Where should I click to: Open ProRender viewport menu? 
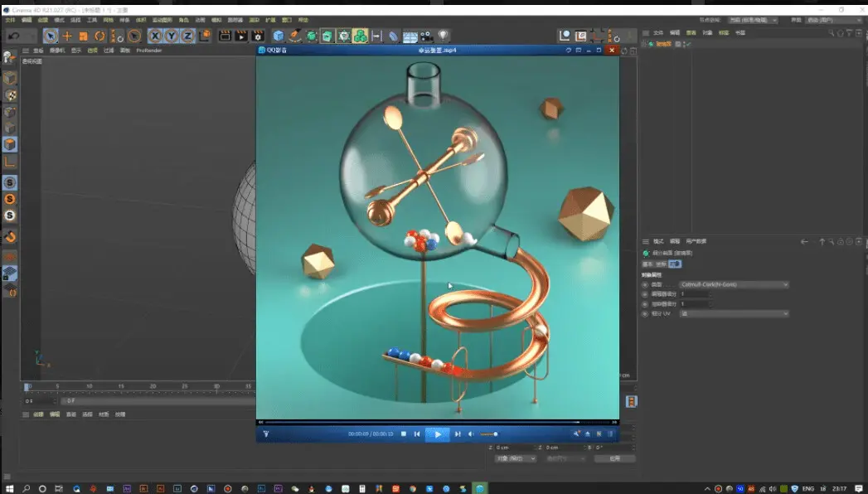(149, 51)
